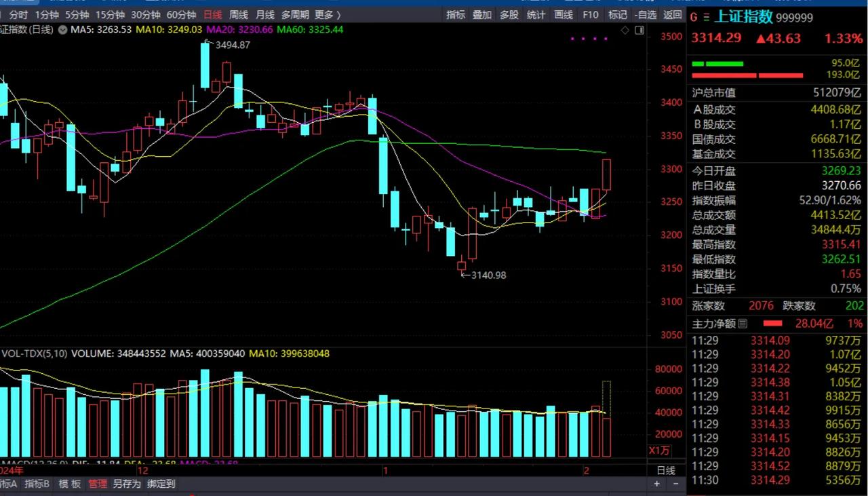Click the current price 3314.29 header
Viewport: 868px width, 496px height.
click(716, 38)
